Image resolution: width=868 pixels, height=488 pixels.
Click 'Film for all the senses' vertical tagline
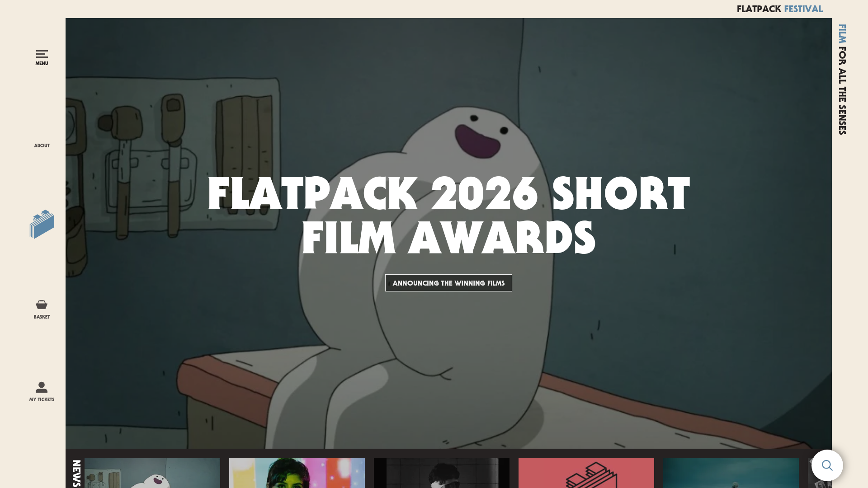[x=842, y=80]
